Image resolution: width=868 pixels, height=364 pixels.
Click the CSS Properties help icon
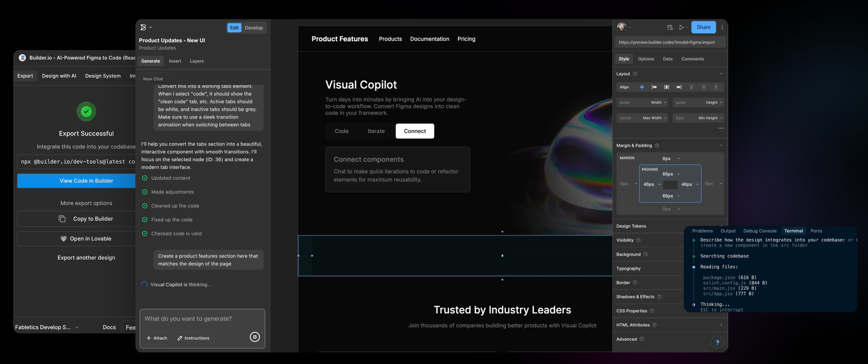click(652, 311)
